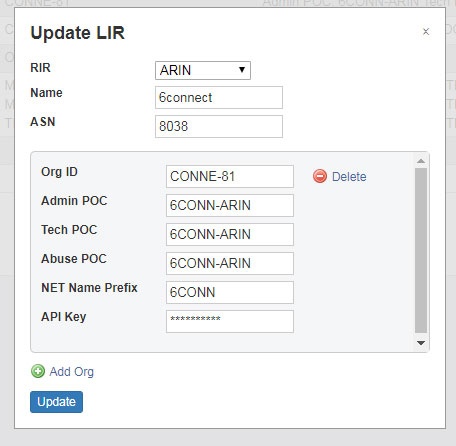Viewport: 456px width, 446px height.
Task: Click the green Add Org plus icon
Action: pos(38,371)
